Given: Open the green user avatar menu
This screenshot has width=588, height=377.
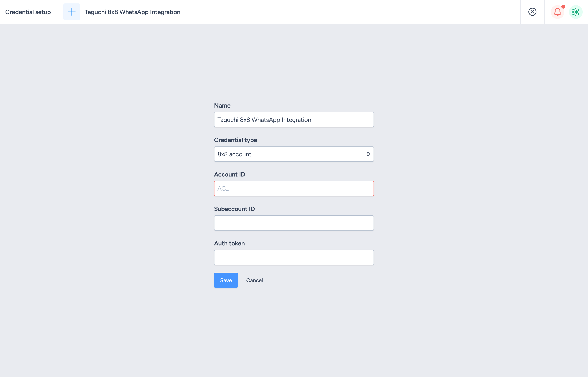Looking at the screenshot, I should click(x=575, y=12).
